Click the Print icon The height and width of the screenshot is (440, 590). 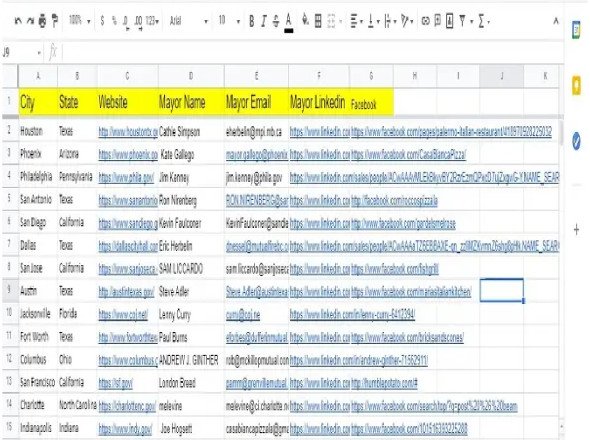tap(42, 21)
